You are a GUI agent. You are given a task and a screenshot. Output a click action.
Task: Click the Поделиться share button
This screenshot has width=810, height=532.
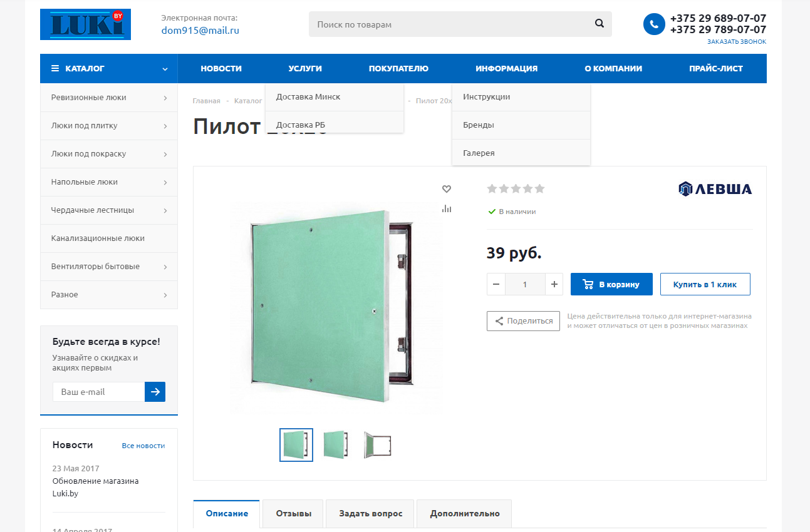[x=523, y=321]
